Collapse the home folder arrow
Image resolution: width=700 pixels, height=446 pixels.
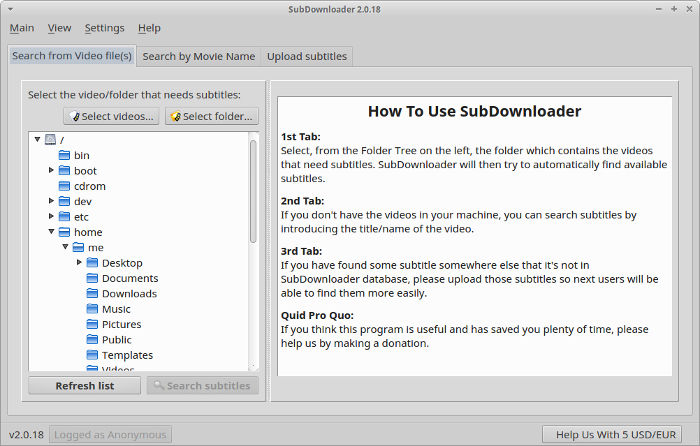click(51, 232)
